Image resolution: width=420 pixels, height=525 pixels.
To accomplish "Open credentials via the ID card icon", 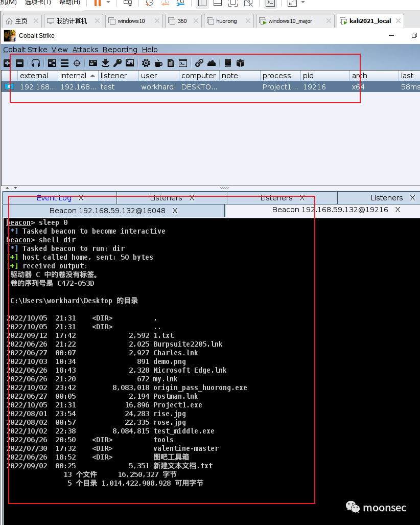I will point(93,63).
